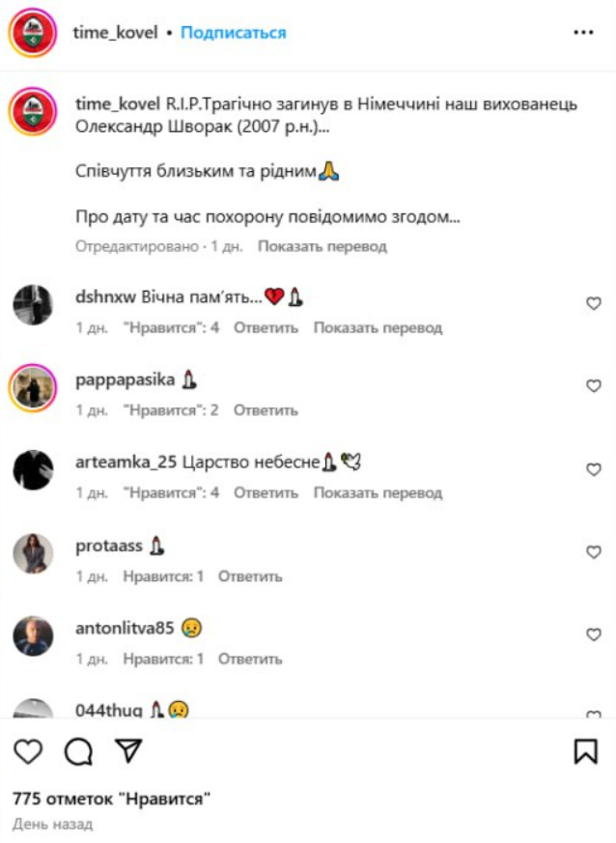
Task: Open protaass username profile link
Action: (x=108, y=547)
